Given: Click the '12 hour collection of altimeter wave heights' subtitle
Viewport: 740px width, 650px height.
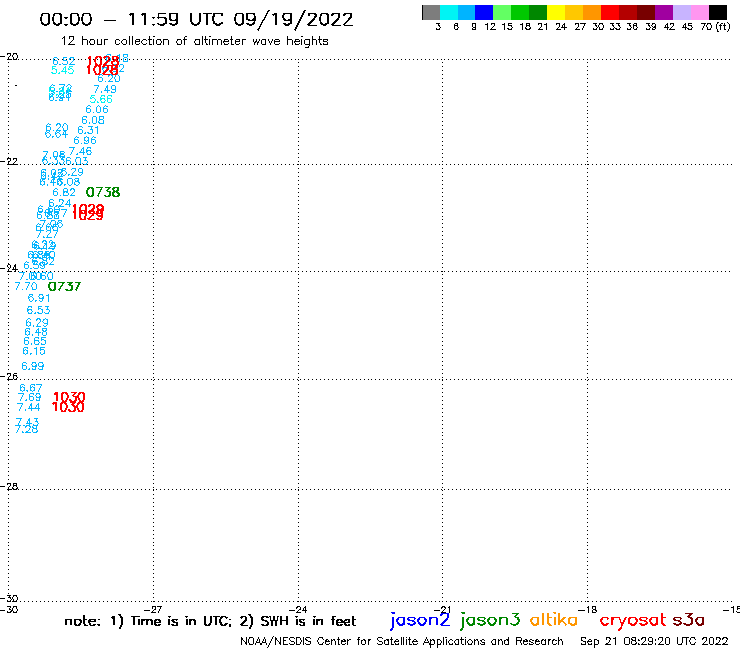Looking at the screenshot, I should (x=194, y=41).
